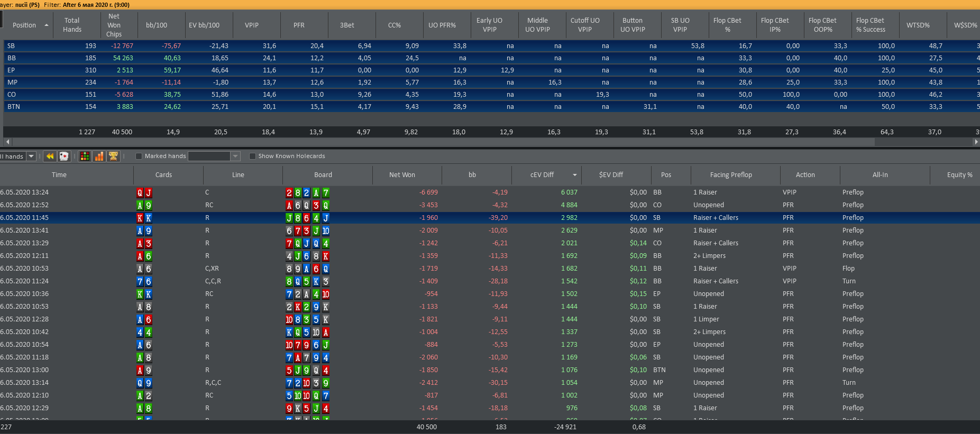Click the EP bb/100 value 59,17
The height and width of the screenshot is (434, 980).
pyautogui.click(x=172, y=70)
